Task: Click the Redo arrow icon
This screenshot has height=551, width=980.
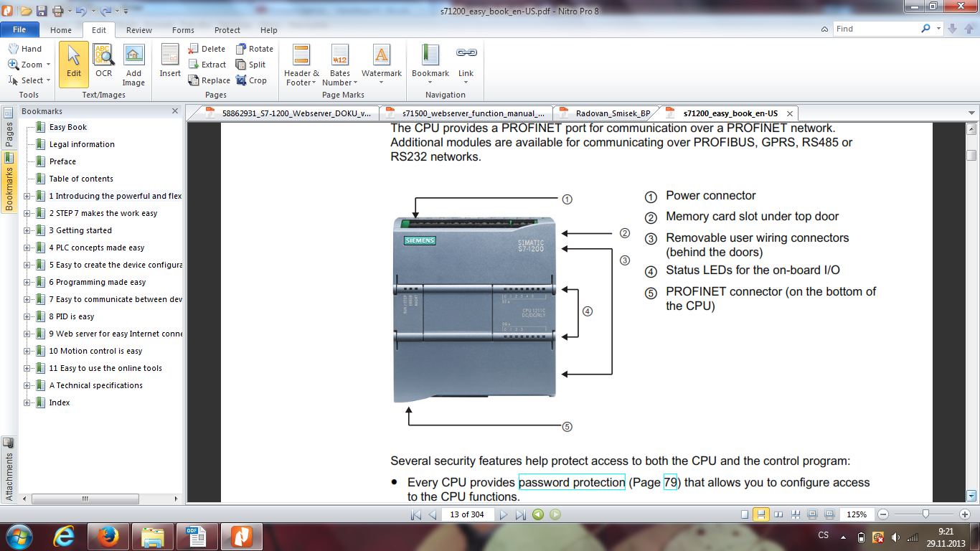Action: coord(106,11)
